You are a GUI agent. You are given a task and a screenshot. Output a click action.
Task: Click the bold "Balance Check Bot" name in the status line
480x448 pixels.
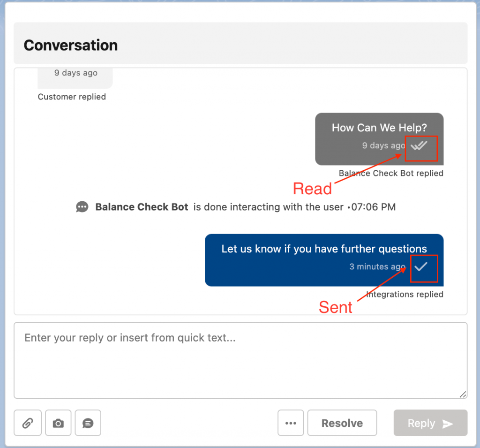point(142,207)
